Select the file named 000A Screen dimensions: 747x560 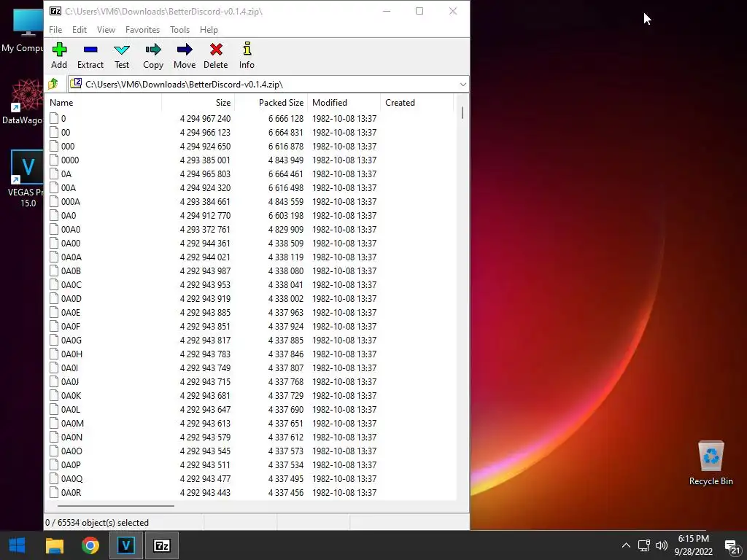tap(71, 201)
